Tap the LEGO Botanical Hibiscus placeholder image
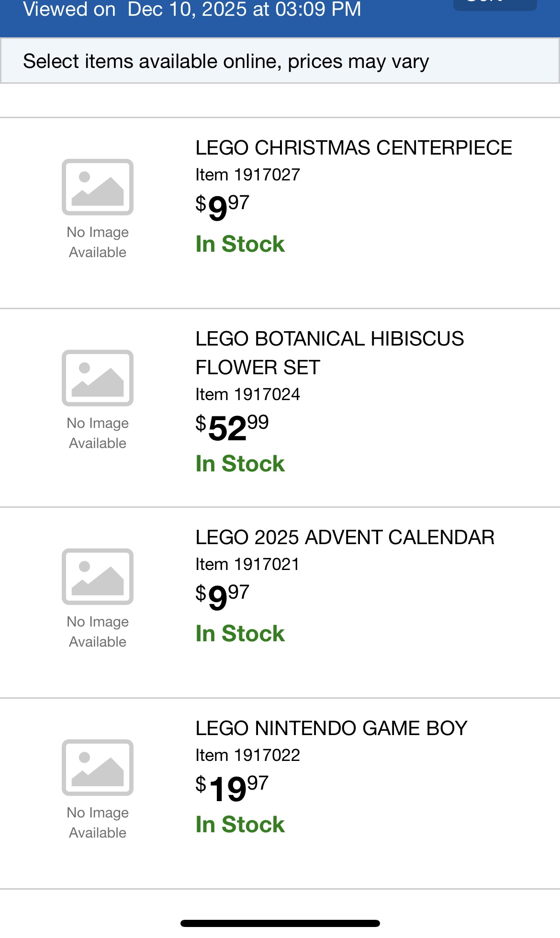The width and height of the screenshot is (560, 938). pos(98,378)
